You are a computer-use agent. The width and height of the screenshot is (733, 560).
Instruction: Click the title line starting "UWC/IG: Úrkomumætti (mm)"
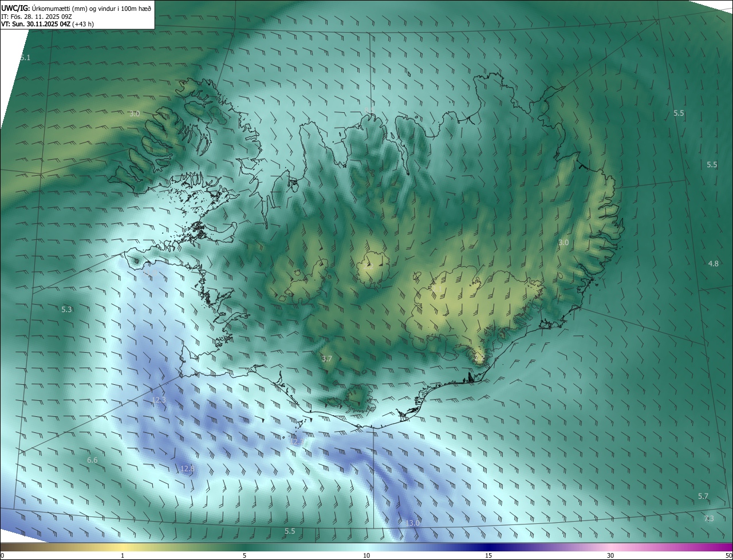pyautogui.click(x=76, y=7)
